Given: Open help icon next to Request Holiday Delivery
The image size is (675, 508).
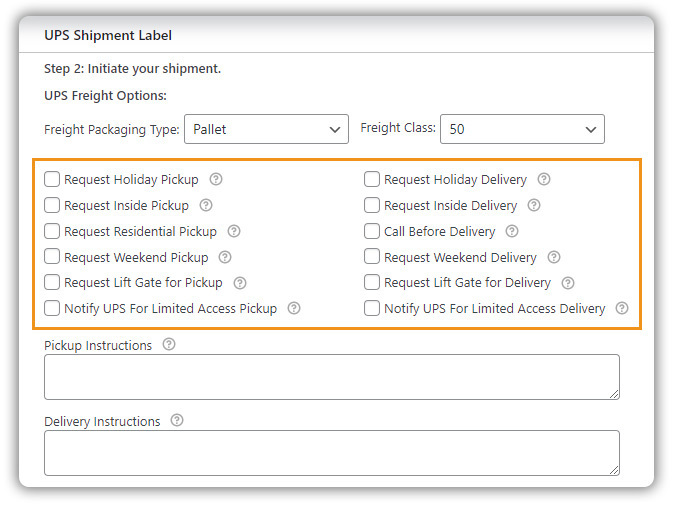Looking at the screenshot, I should (x=544, y=179).
